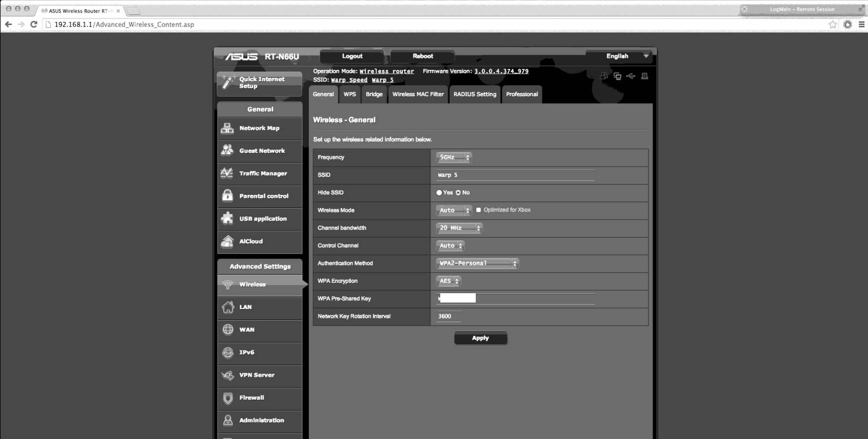Open the Frequency 5GHz dropdown
This screenshot has width=868, height=439.
454,157
